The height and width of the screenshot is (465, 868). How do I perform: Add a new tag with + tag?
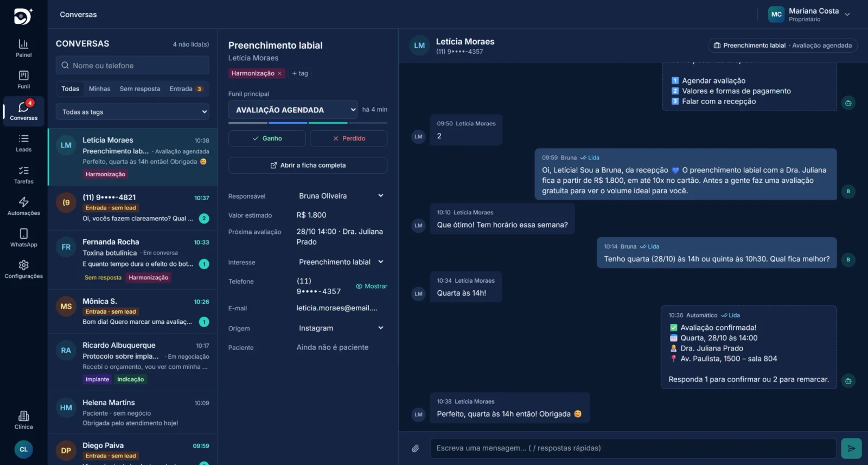point(300,73)
